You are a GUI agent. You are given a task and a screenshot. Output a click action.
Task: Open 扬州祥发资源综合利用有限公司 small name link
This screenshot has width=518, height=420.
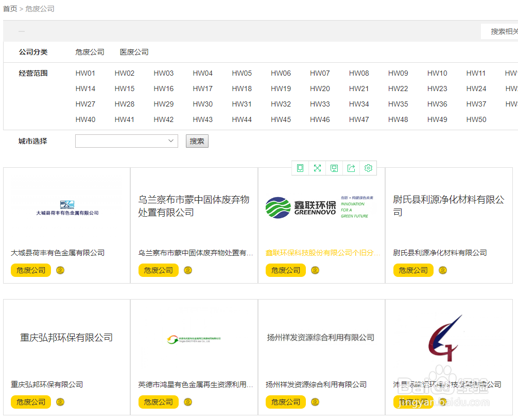point(316,384)
